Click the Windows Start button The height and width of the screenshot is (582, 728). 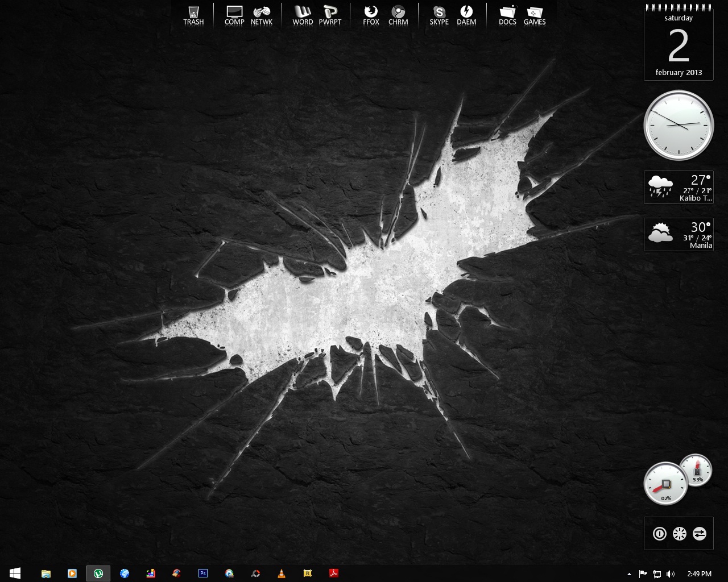pyautogui.click(x=15, y=573)
